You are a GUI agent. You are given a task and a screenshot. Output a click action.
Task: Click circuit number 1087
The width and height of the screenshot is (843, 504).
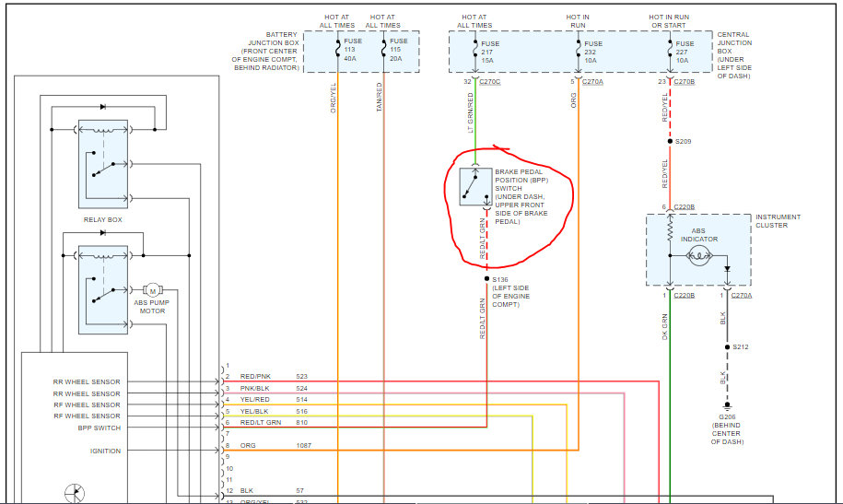coord(304,445)
